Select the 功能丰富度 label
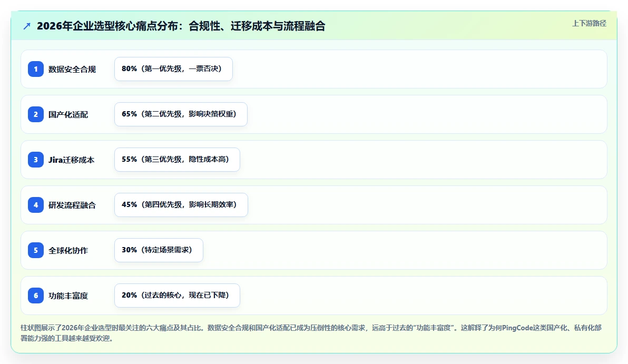This screenshot has height=364, width=628. click(68, 296)
